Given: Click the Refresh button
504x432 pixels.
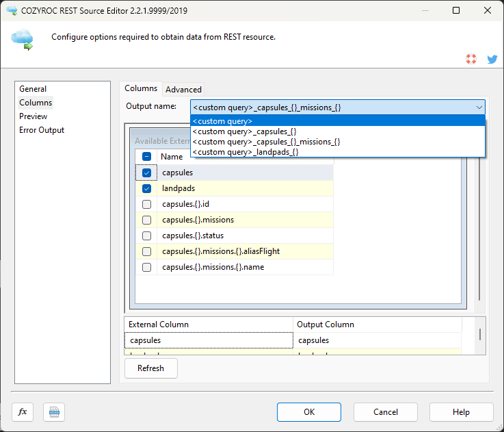Looking at the screenshot, I should pos(150,368).
